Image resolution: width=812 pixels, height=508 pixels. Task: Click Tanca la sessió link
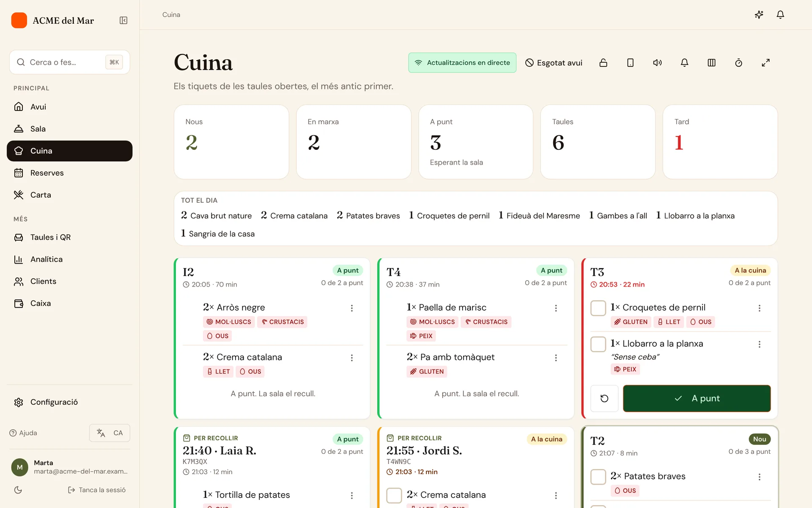[97, 490]
